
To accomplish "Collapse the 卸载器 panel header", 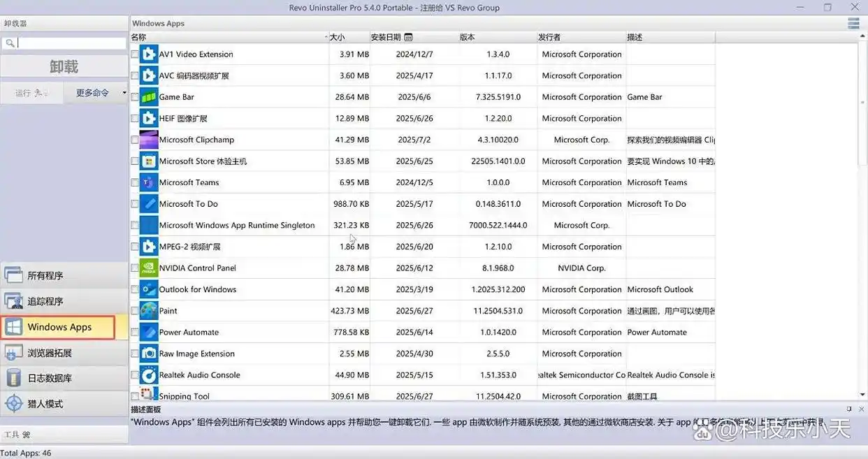I will 64,23.
